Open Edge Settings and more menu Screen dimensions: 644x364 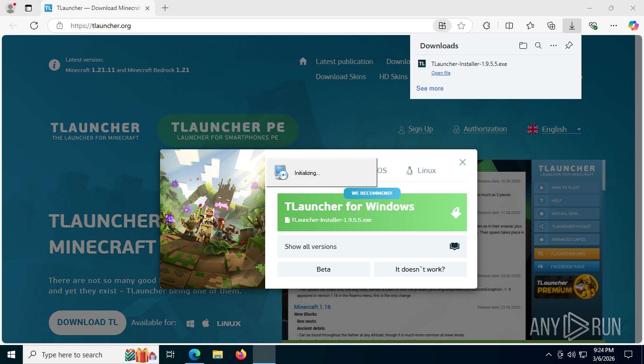click(x=614, y=26)
